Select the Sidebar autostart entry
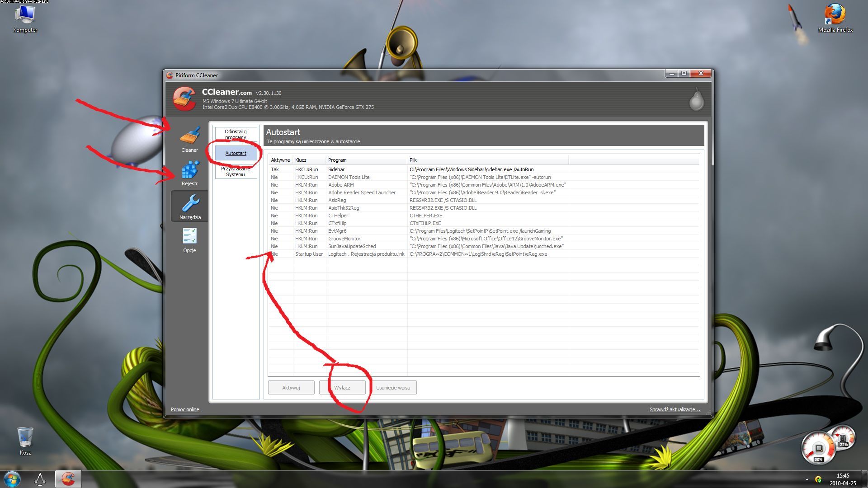This screenshot has height=488, width=868. pos(484,169)
